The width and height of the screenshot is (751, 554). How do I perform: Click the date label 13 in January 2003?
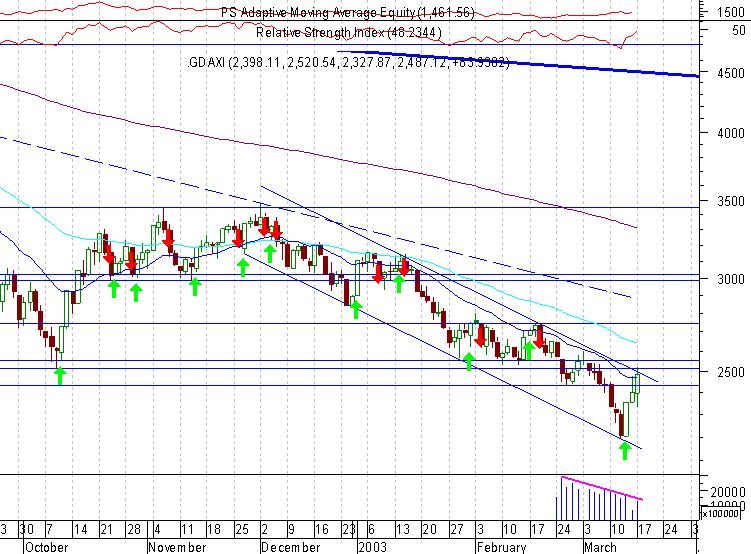(x=402, y=529)
